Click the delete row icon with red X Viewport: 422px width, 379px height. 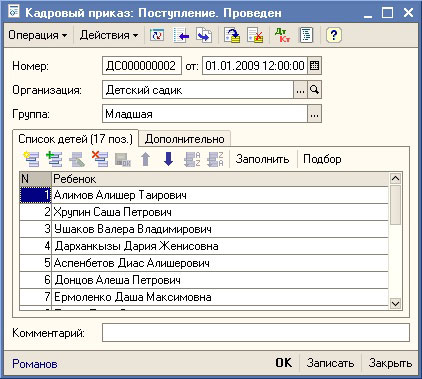[100, 159]
